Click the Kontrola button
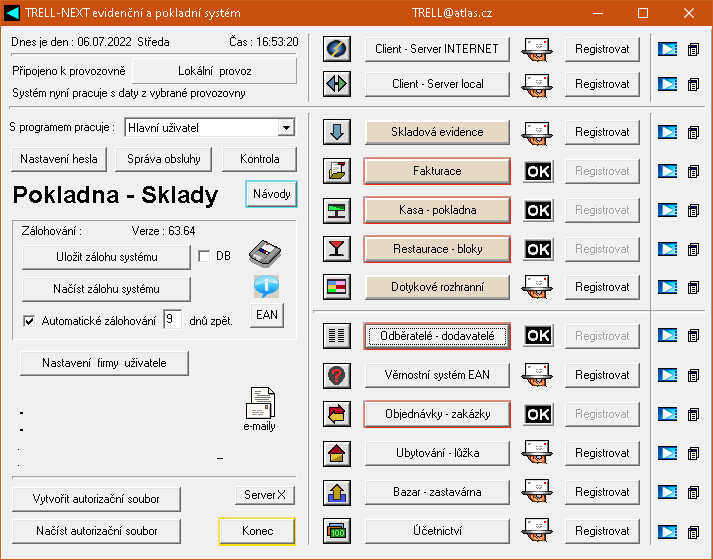The image size is (713, 560). (x=260, y=159)
